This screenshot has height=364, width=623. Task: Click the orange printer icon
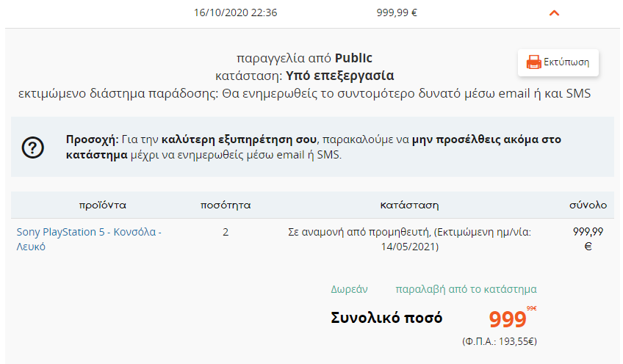tap(533, 62)
